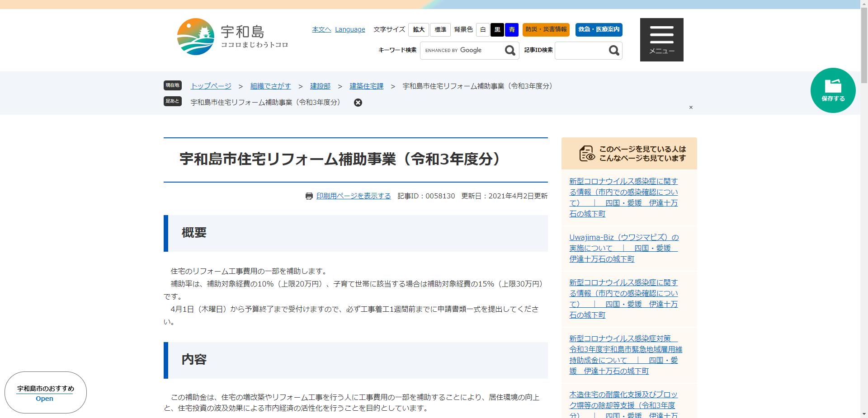Open the hamburger メニュー

tap(661, 40)
